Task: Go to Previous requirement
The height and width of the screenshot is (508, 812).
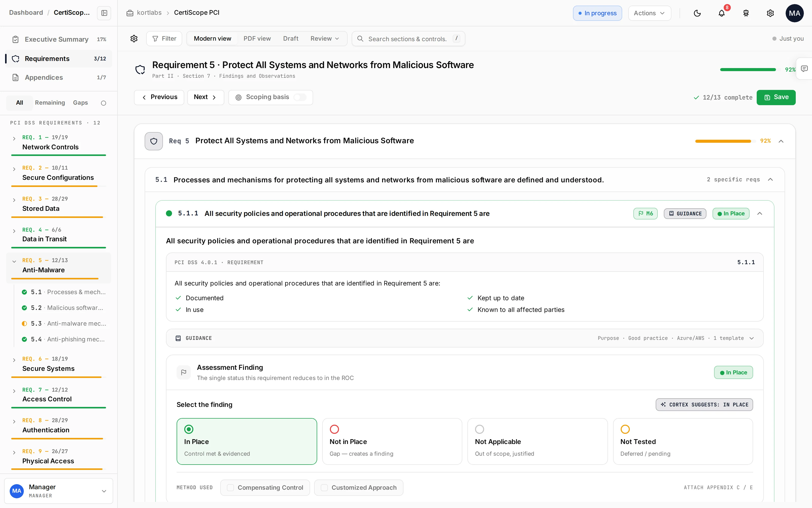Action: tap(159, 98)
